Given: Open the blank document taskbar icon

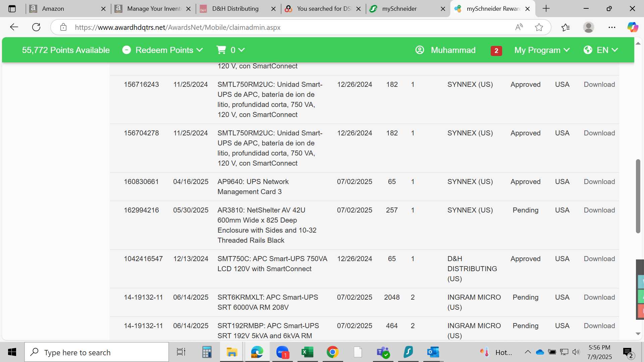Looking at the screenshot, I should tap(358, 352).
